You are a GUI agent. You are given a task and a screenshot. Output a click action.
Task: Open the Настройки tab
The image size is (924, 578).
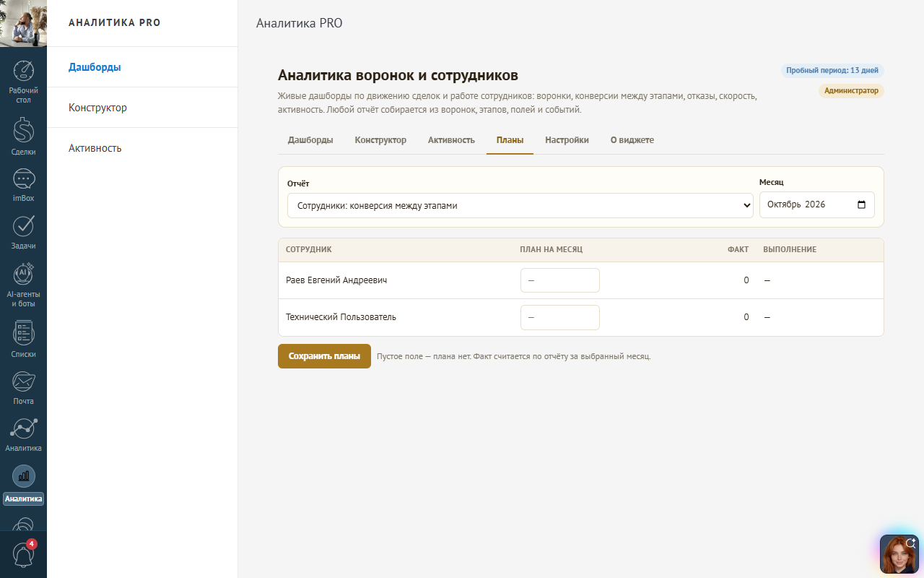(x=567, y=140)
